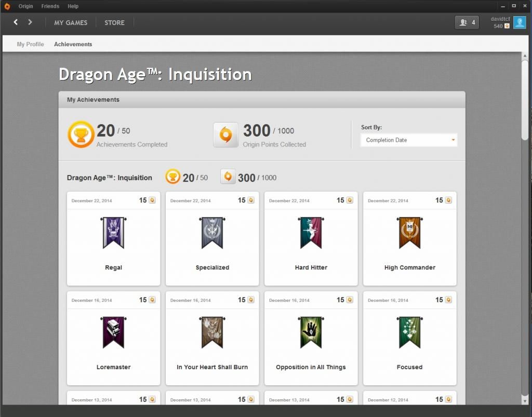532x417 pixels.
Task: Open the Friends menu
Action: (50, 6)
